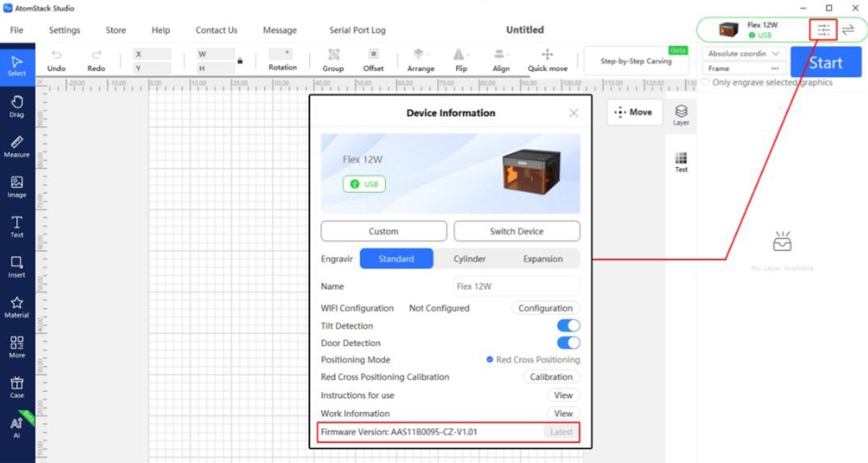868x463 pixels.
Task: Open the Material library
Action: click(x=17, y=307)
